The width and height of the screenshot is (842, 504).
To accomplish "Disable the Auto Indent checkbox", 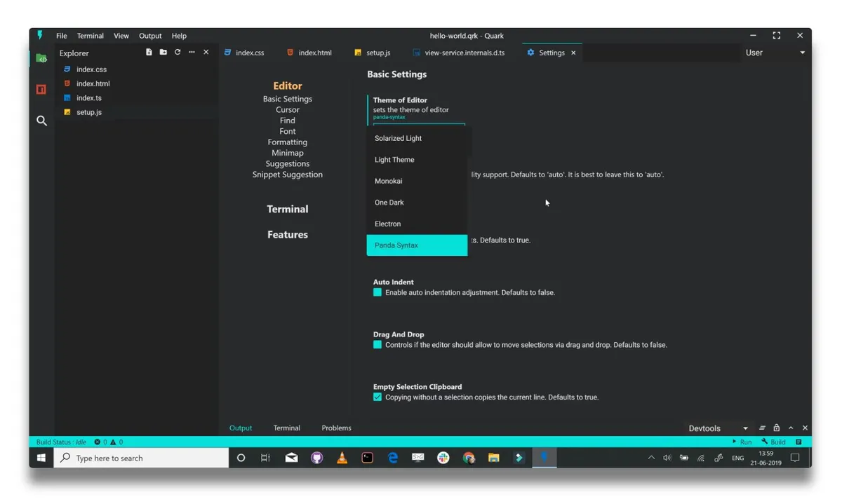I will (377, 292).
